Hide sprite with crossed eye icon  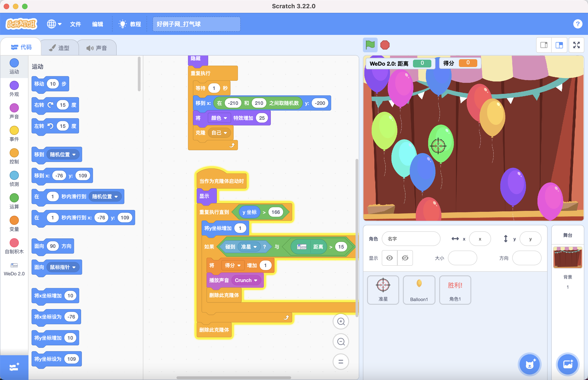(405, 258)
